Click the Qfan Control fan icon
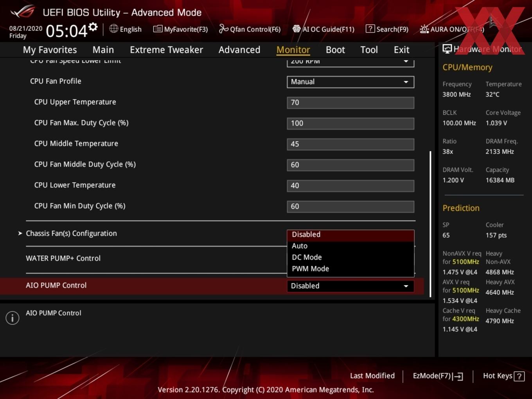532x399 pixels. pyautogui.click(x=223, y=29)
